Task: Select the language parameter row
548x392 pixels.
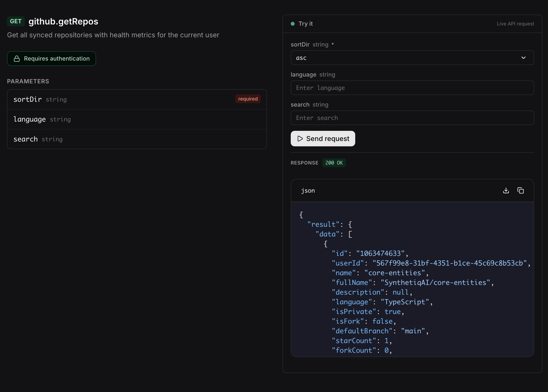Action: [x=137, y=119]
